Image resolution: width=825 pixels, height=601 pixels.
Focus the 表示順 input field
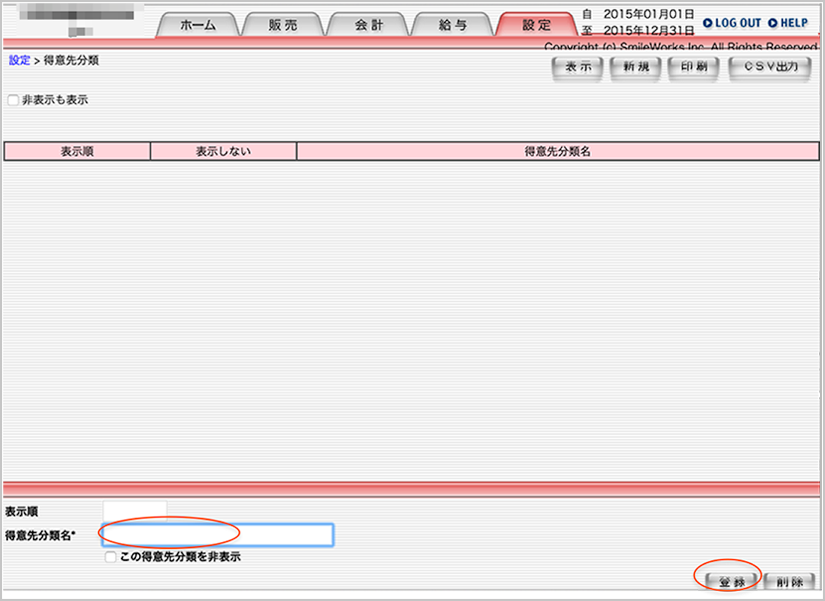point(135,510)
